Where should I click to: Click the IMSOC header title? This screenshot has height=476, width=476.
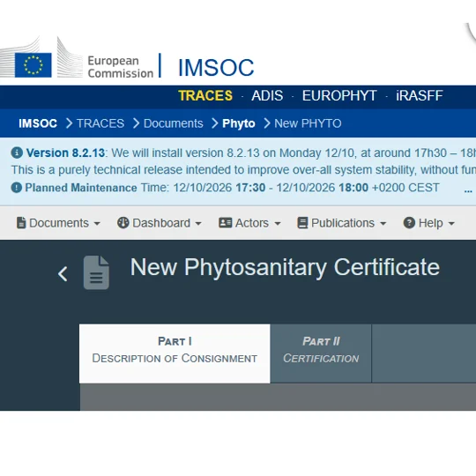click(216, 67)
